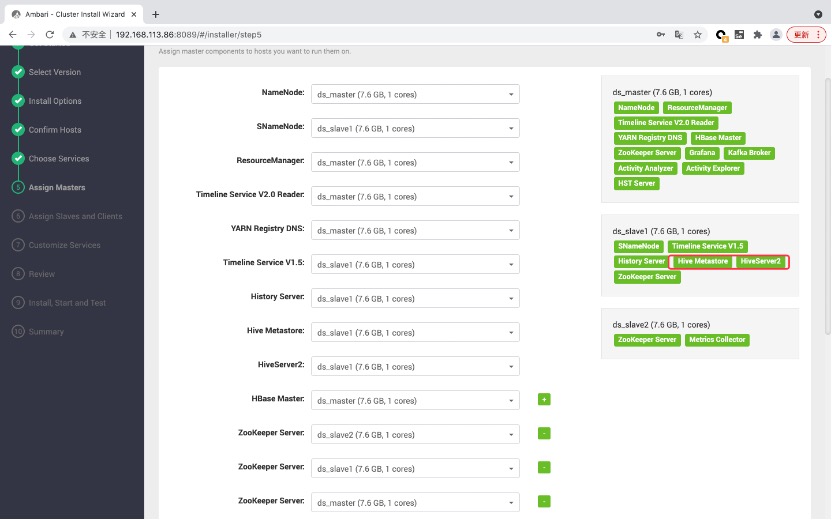Reload the Ambari page
832x520 pixels.
[x=50, y=34]
